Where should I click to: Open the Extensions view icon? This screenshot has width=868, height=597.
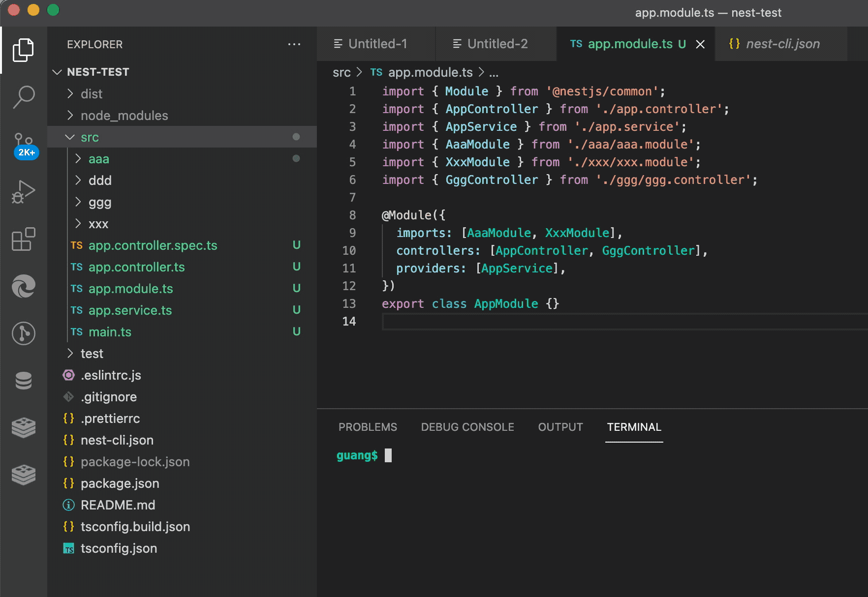tap(23, 239)
